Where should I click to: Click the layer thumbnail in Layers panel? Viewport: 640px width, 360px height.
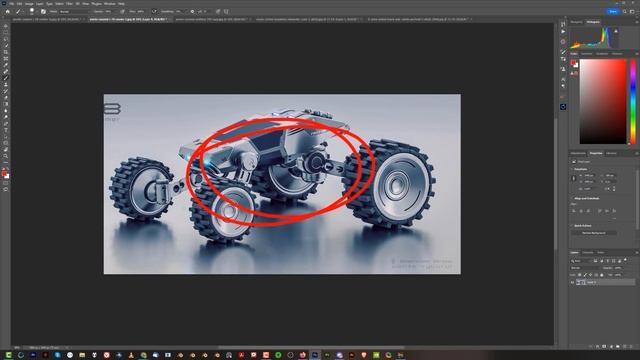pos(580,282)
